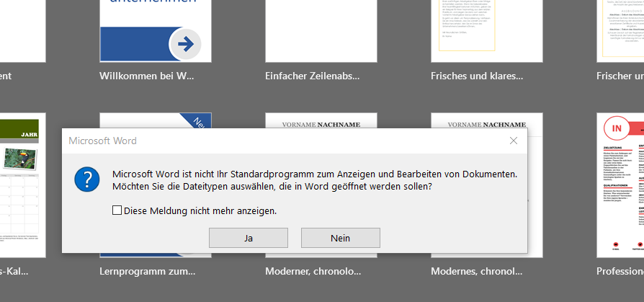The height and width of the screenshot is (302, 644).
Task: Select the 'Frischer un...' template label
Action: point(620,76)
